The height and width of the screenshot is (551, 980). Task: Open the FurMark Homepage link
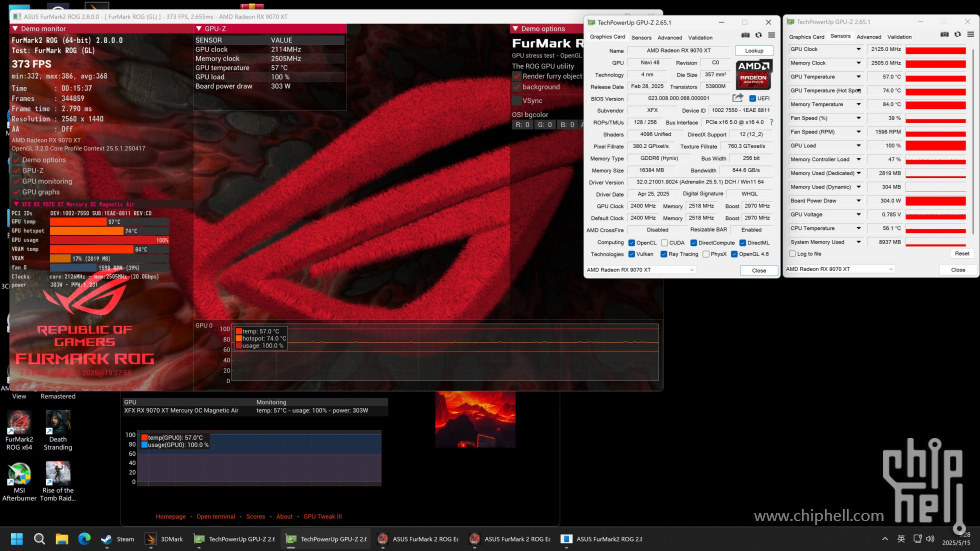click(x=171, y=517)
